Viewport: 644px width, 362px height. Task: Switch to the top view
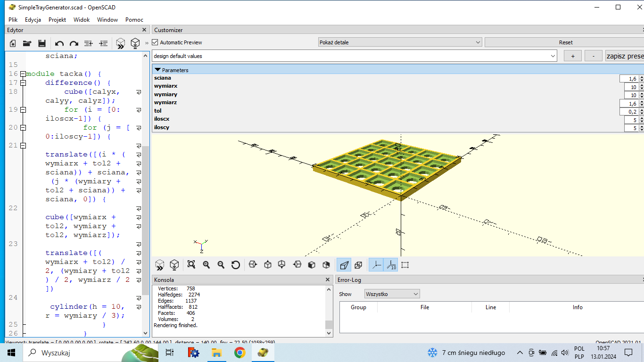268,264
